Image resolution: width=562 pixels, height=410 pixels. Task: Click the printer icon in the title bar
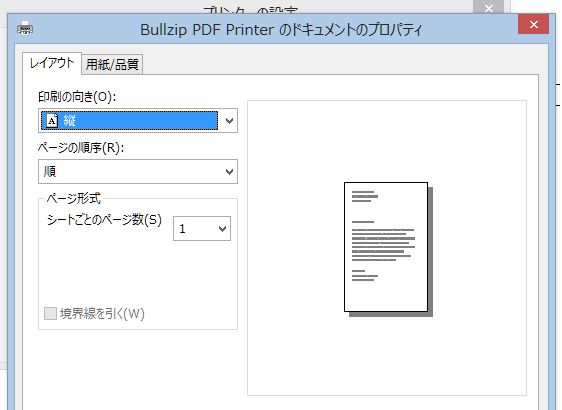coord(25,28)
